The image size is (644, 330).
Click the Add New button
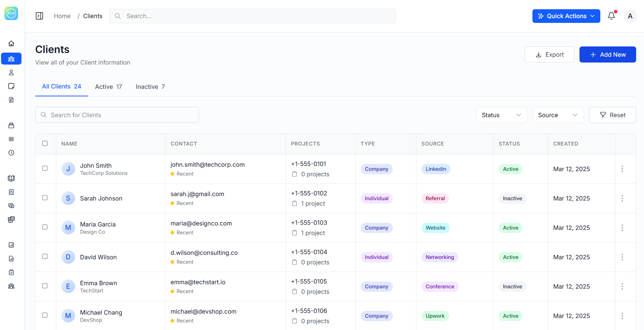607,55
